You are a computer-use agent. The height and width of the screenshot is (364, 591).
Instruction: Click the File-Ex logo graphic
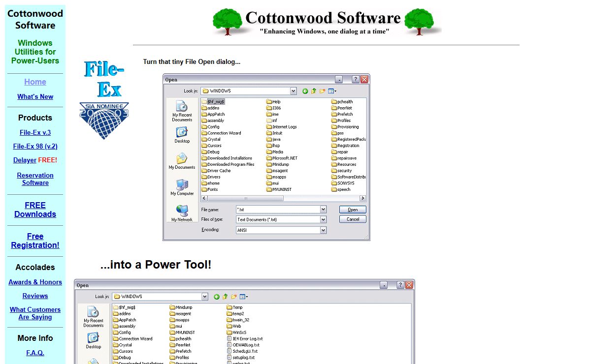104,79
